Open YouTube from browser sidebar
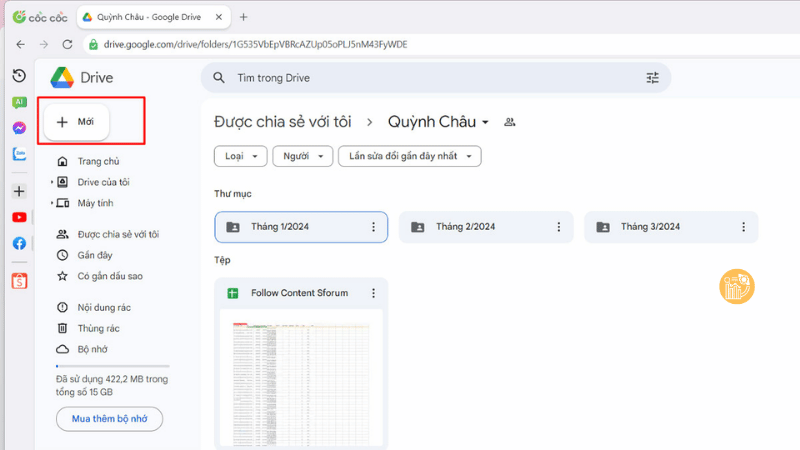This screenshot has height=450, width=800. [19, 217]
